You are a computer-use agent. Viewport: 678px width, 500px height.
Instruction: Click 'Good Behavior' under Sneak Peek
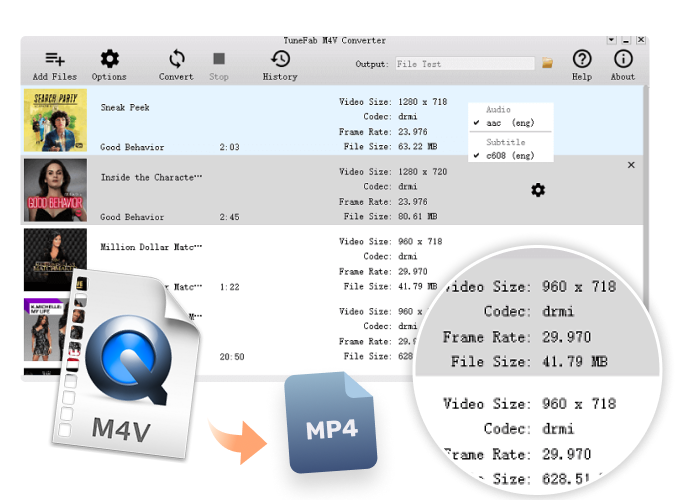(x=132, y=147)
